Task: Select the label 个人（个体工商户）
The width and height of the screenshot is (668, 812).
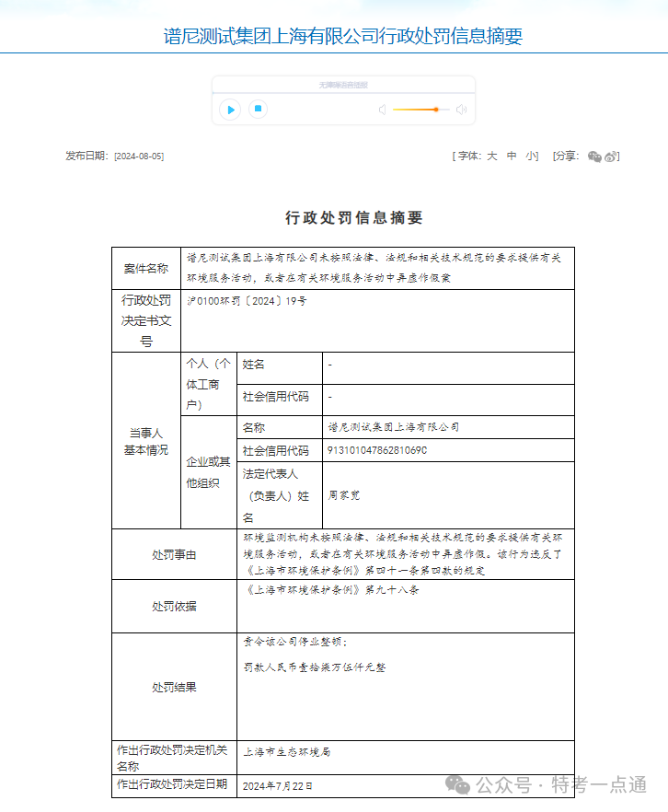Action: click(209, 384)
